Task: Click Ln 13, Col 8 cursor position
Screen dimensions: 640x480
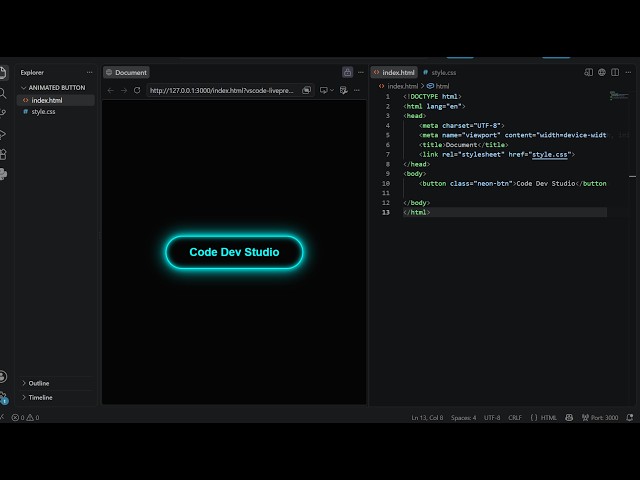Action: tap(427, 418)
